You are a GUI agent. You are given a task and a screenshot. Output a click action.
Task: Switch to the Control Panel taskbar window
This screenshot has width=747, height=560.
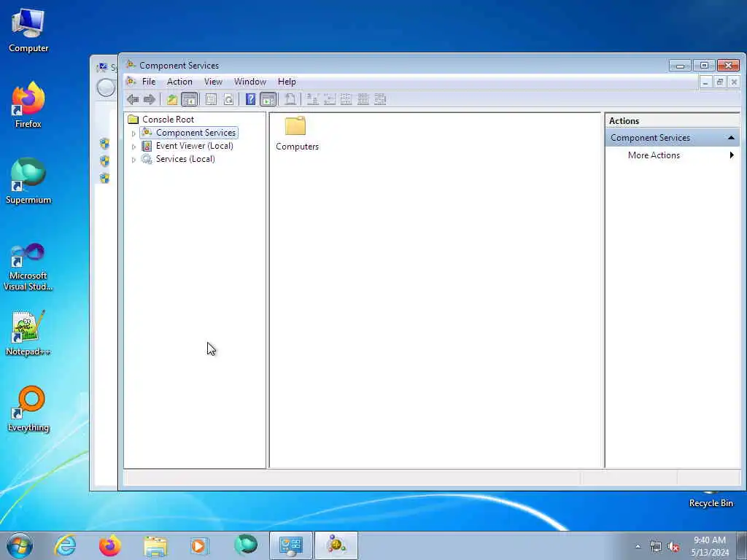point(291,545)
